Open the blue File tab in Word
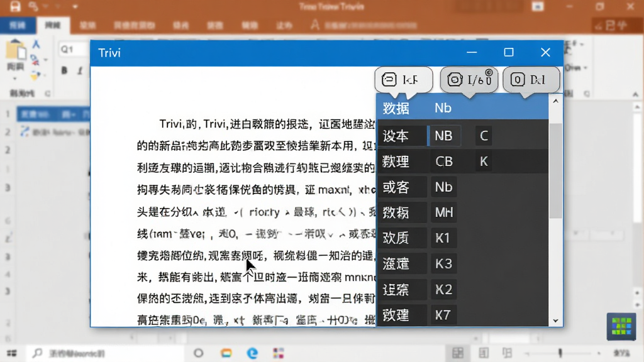 pyautogui.click(x=17, y=25)
